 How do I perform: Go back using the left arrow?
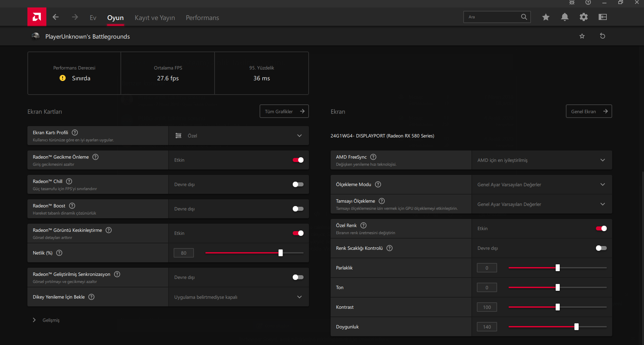[56, 17]
